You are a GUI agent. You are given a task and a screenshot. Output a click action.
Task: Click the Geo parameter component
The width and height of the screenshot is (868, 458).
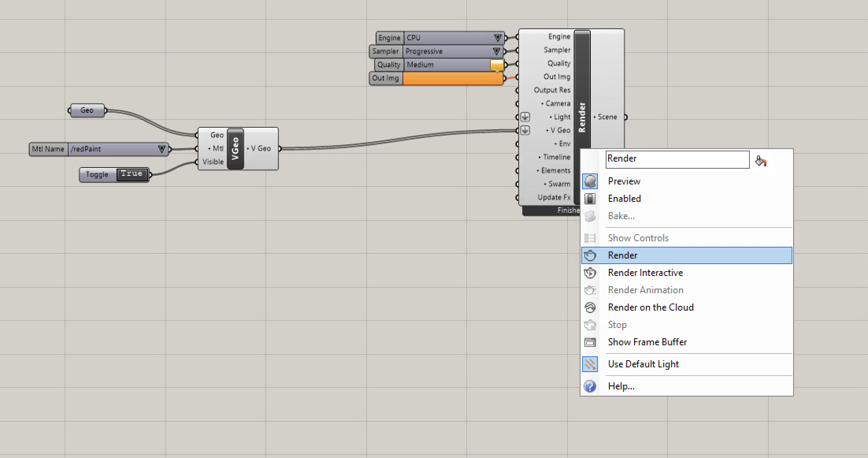point(87,110)
